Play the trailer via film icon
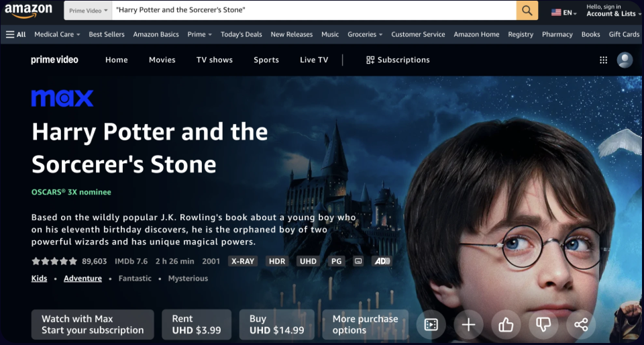The height and width of the screenshot is (345, 644). 431,325
